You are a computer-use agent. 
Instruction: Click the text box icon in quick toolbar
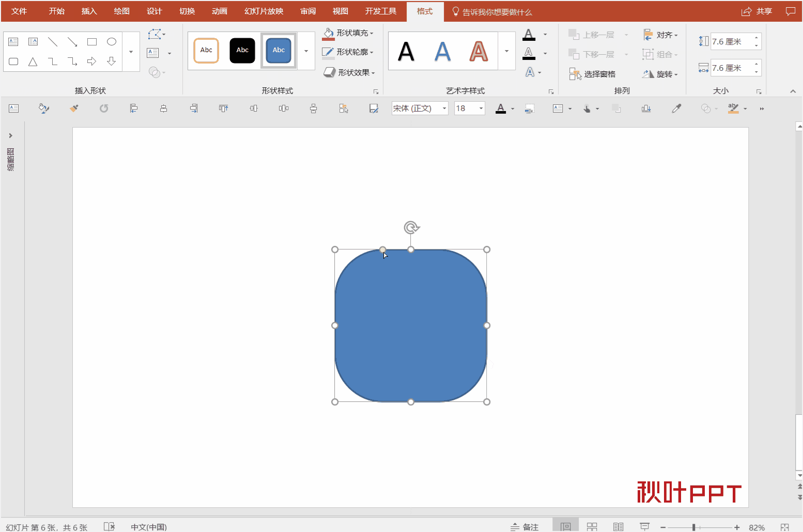[x=13, y=108]
